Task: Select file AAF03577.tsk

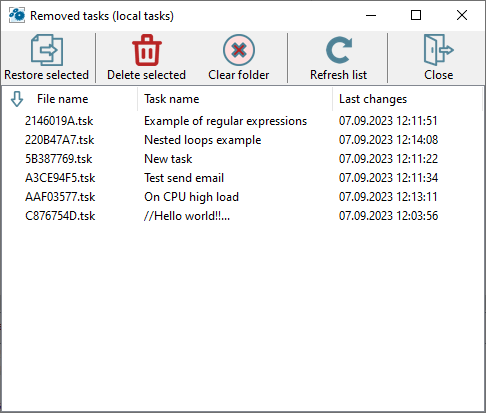Action: [60, 197]
